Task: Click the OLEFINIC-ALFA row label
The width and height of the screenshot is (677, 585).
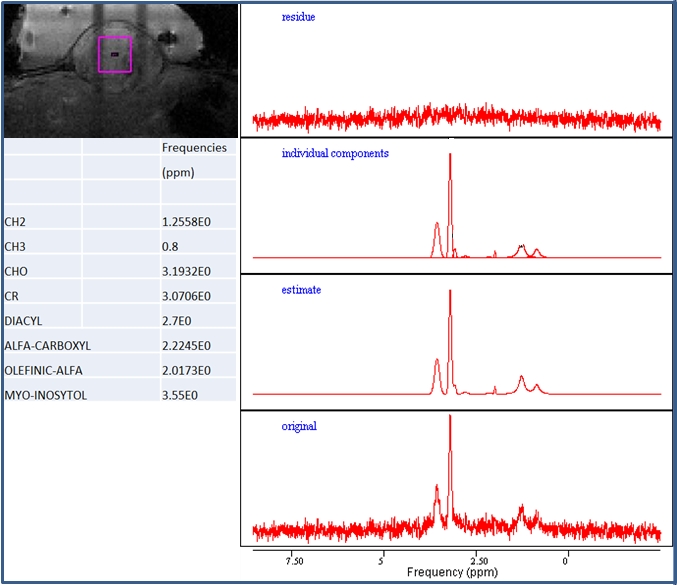Action: [43, 370]
